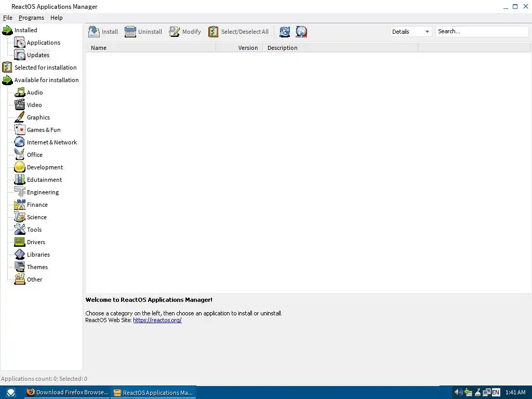Open the https://reactos.org/ link

[157, 320]
